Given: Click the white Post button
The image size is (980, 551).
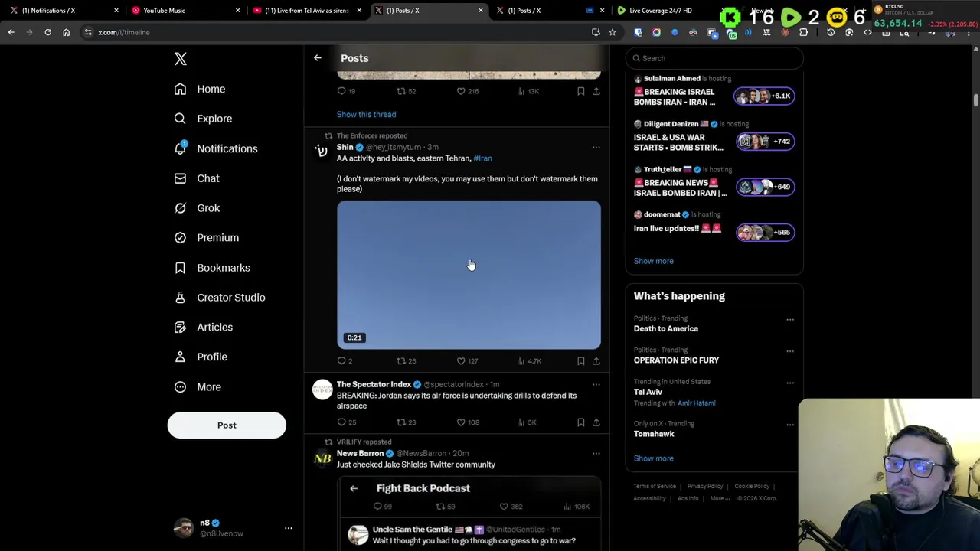Looking at the screenshot, I should point(227,425).
